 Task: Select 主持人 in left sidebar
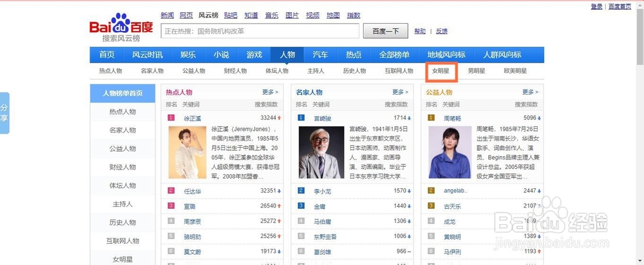pos(122,204)
